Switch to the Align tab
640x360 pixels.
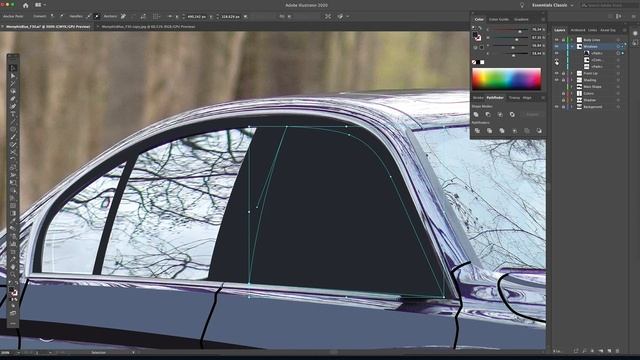(527, 98)
